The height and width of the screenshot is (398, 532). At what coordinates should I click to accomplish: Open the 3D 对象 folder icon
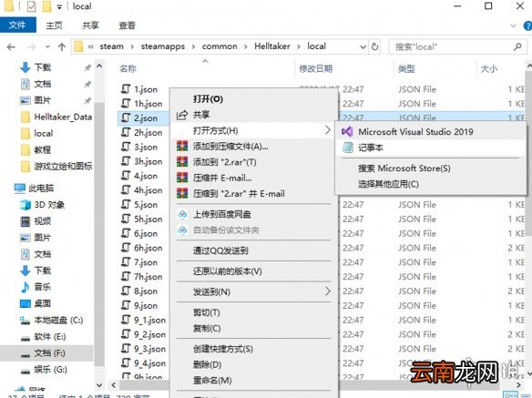pos(26,205)
